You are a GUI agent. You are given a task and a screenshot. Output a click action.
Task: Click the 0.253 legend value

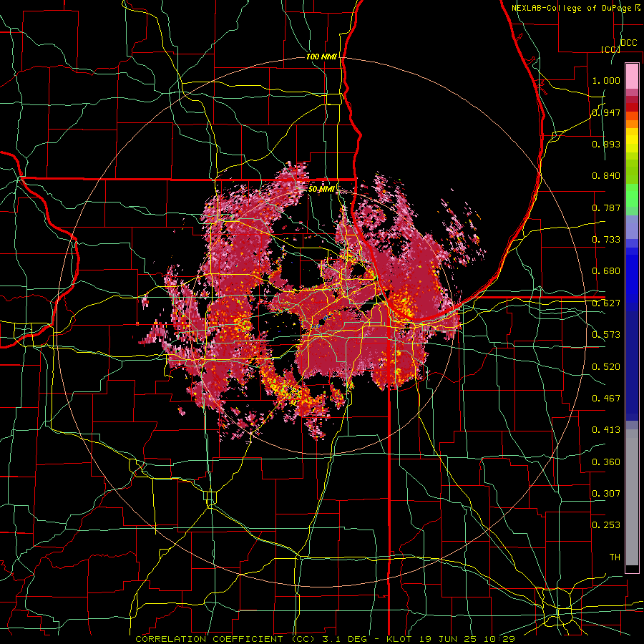[606, 525]
